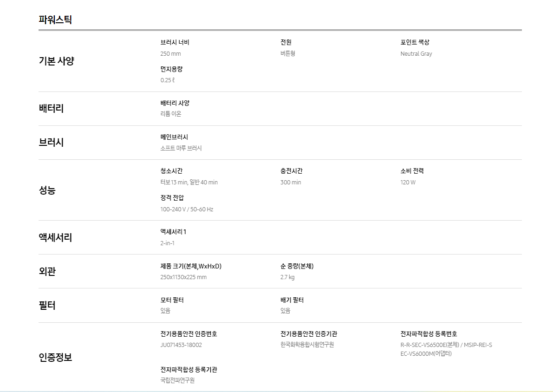Viewport: 553px width, 392px height.
Task: Click the 포인트 색상 label
Action: 415,42
